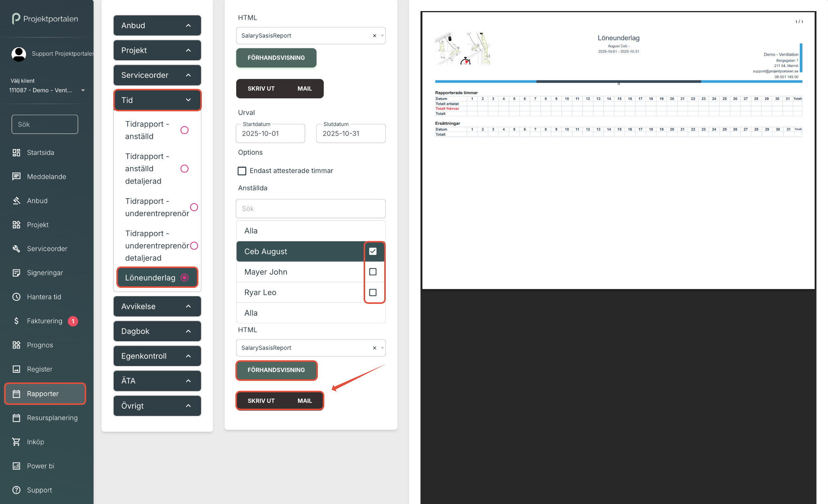Viewport: 828px width, 504px height.
Task: Open Support question mark icon
Action: (16, 490)
